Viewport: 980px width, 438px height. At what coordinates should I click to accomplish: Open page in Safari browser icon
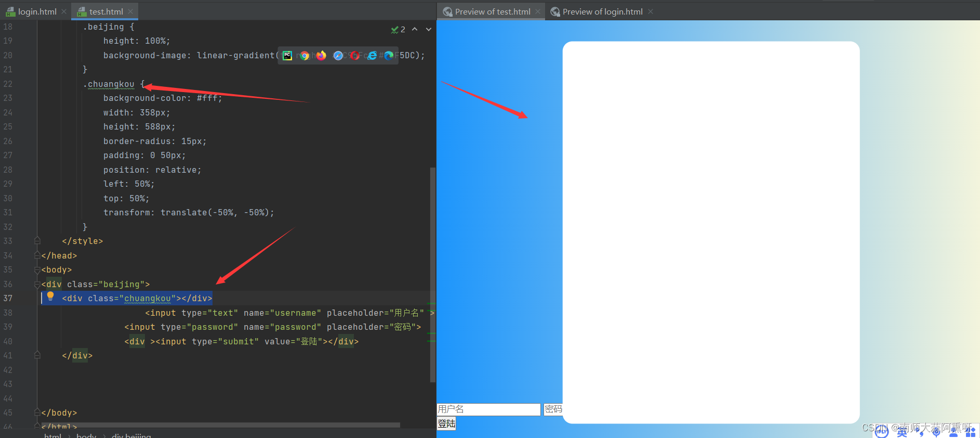point(338,56)
